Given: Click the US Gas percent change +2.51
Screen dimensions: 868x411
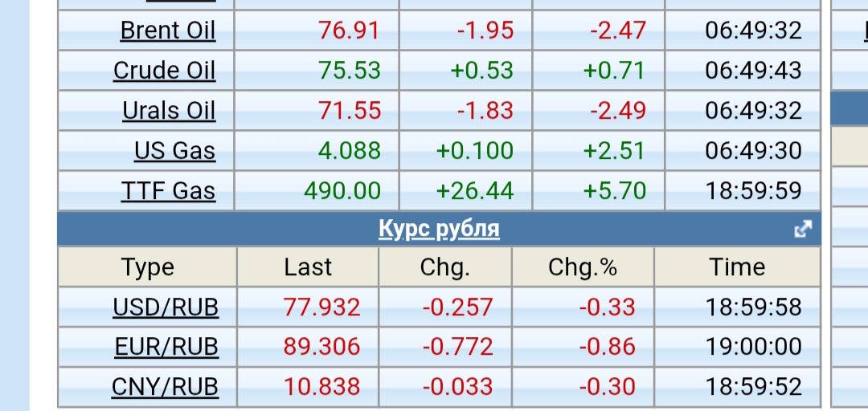Looking at the screenshot, I should point(614,151).
